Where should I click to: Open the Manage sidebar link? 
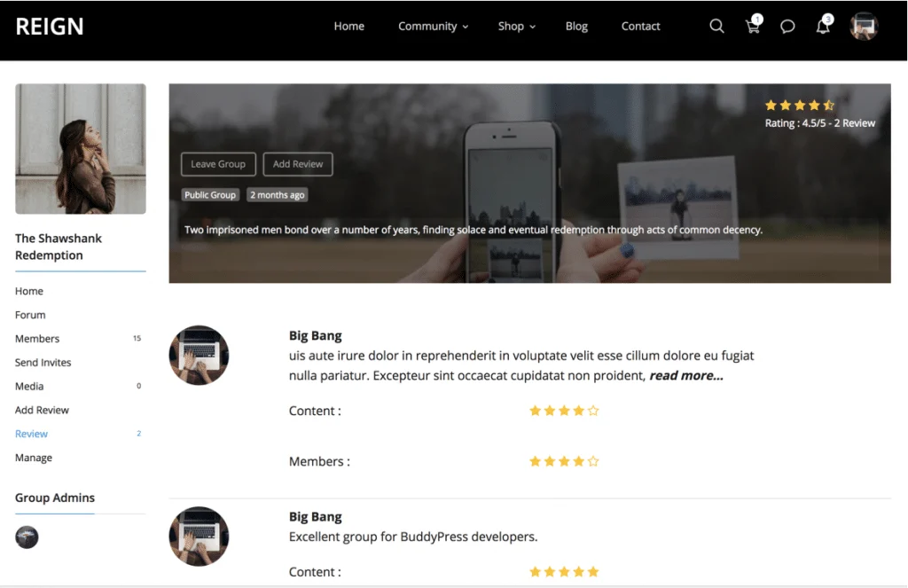pyautogui.click(x=34, y=457)
